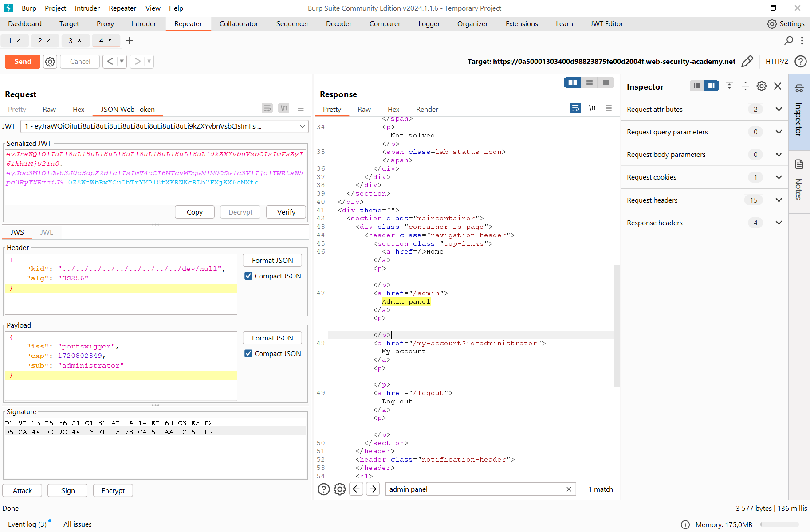Select tabbed combined layout view
Image resolution: width=810 pixels, height=532 pixels.
(x=606, y=82)
